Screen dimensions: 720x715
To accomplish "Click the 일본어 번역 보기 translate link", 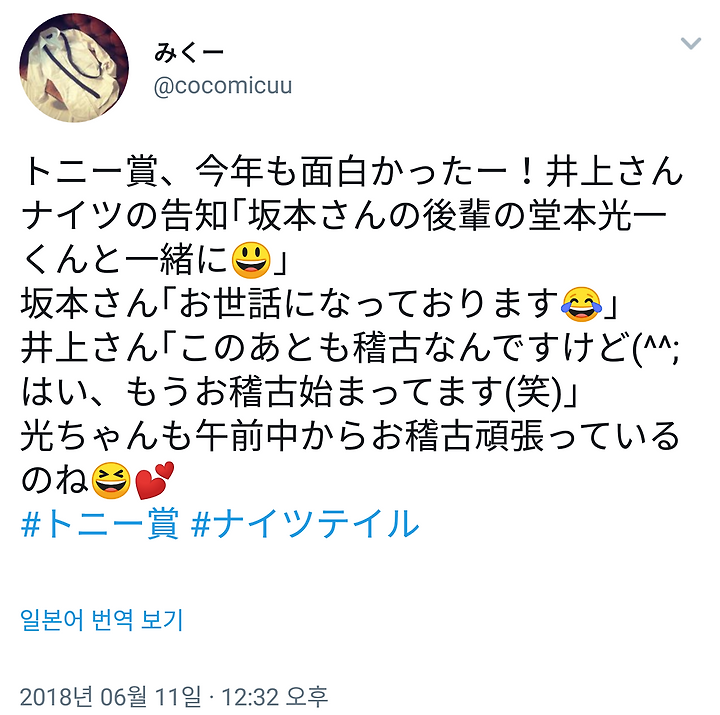I will [x=101, y=620].
